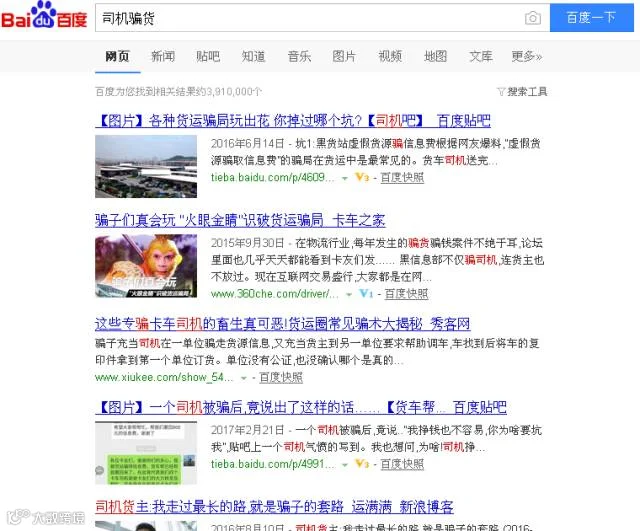Open tieba.baidu.com/p/4991 URL link

[x=273, y=464]
